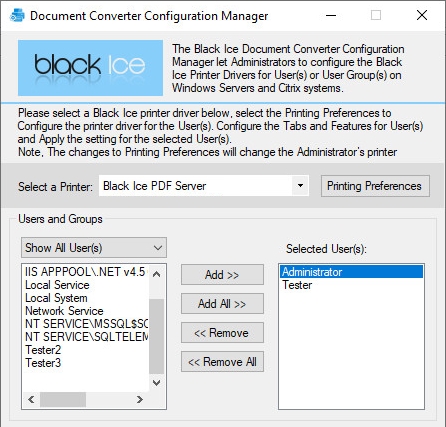
Task: Open the Select a Printer dropdown arrow
Action: [300, 186]
